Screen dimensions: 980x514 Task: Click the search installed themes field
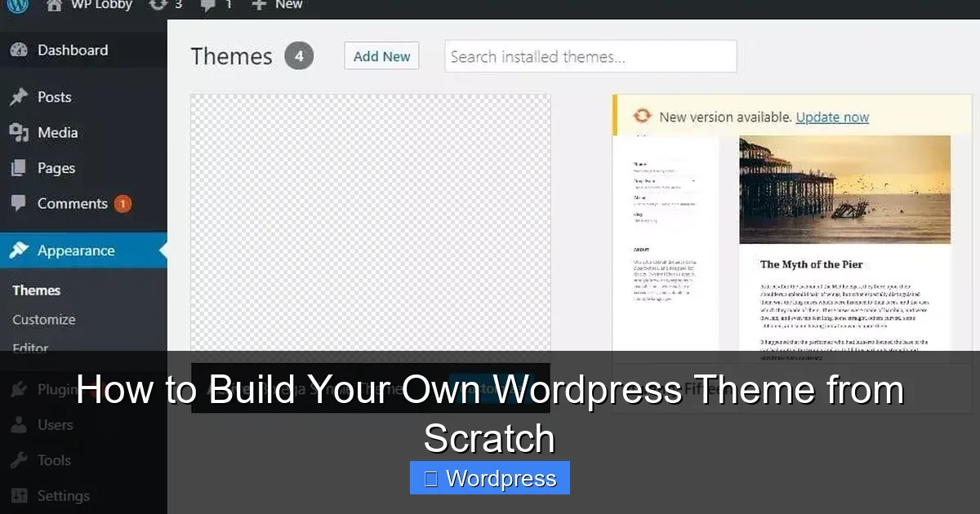pyautogui.click(x=590, y=56)
